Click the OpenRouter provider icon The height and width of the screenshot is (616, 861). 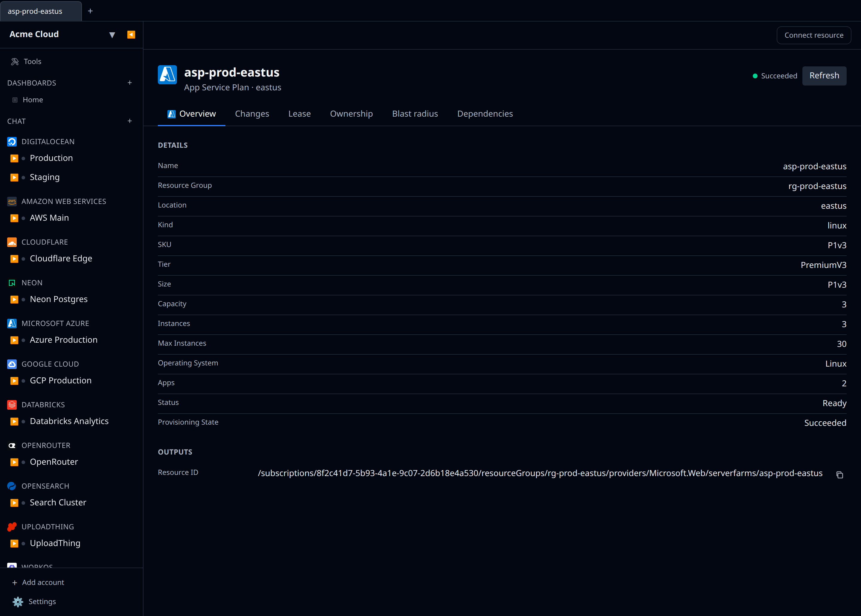click(12, 445)
